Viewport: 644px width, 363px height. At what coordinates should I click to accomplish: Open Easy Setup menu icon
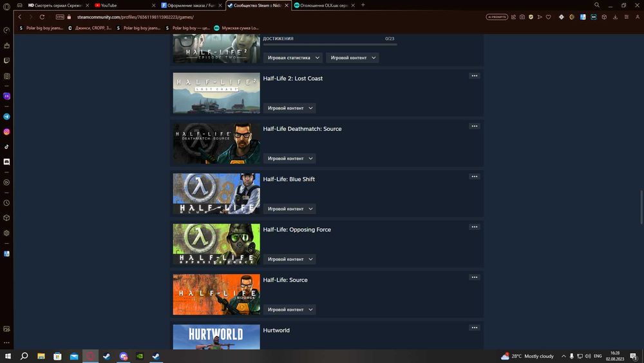coord(627,17)
